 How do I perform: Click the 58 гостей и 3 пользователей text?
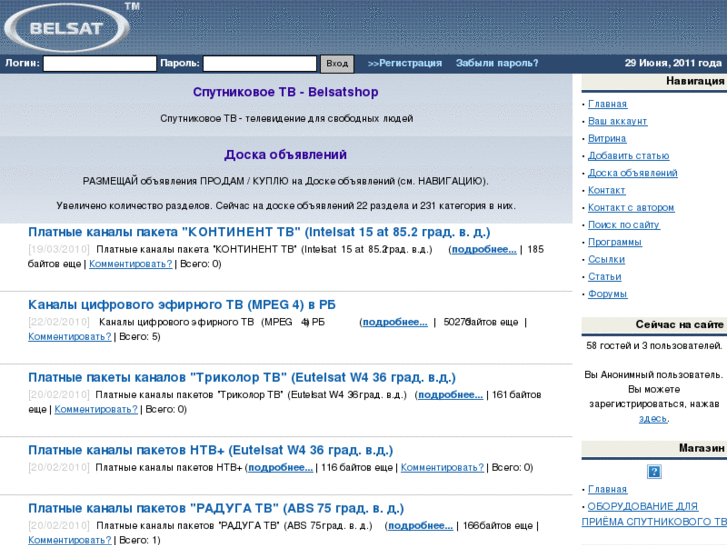pos(654,346)
